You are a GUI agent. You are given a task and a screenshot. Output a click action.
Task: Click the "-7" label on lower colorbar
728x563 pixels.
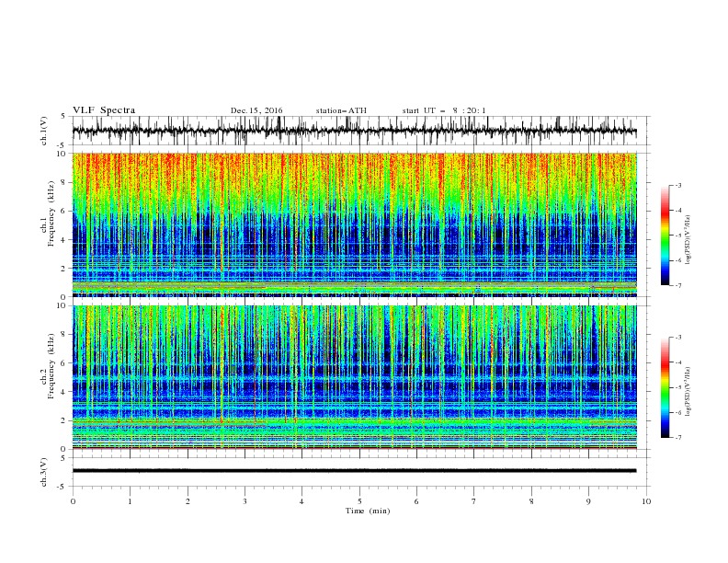678,437
